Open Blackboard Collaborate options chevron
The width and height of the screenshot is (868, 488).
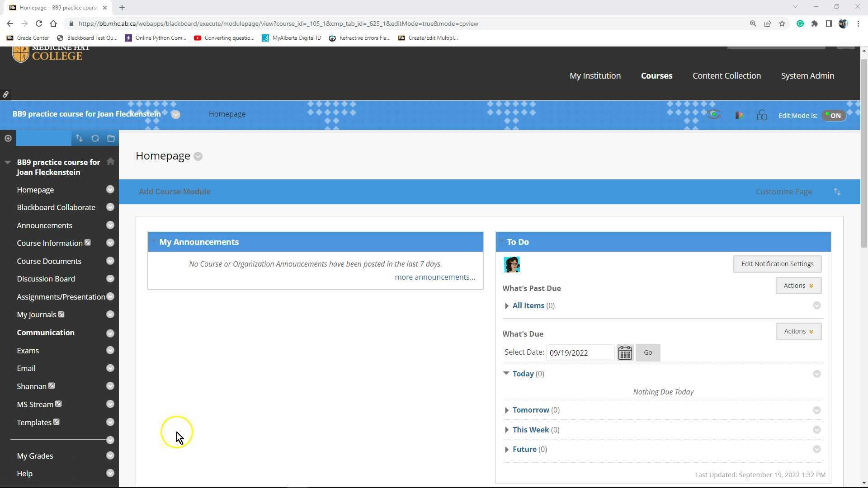click(x=110, y=207)
